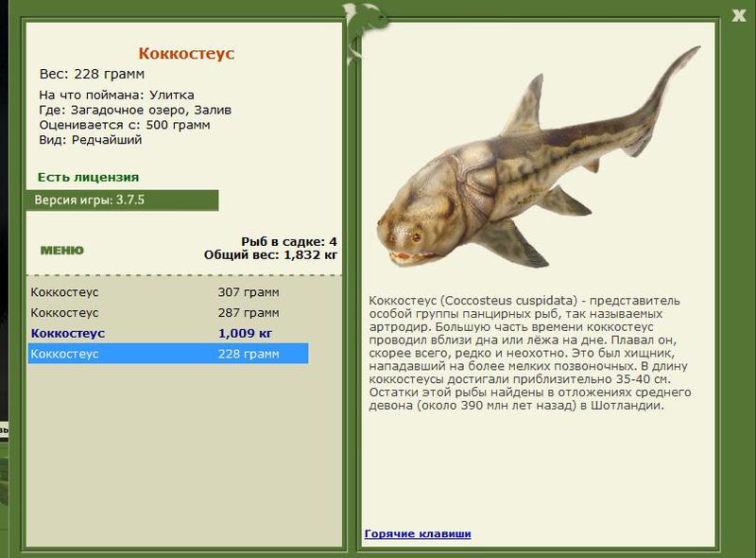Click the Версия игры: 3.7.5 bar
This screenshot has height=558, width=756.
pyautogui.click(x=123, y=200)
